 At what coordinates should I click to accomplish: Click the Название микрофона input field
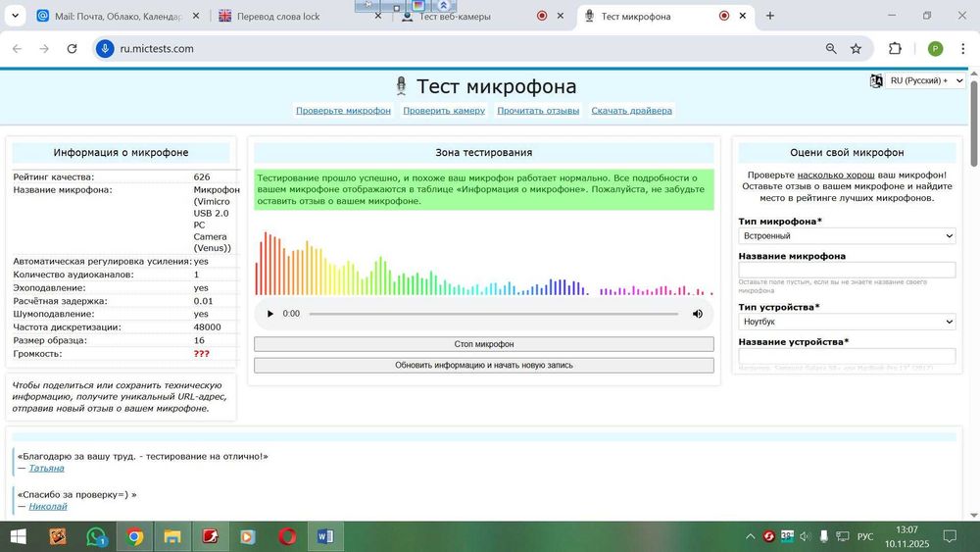(x=847, y=270)
